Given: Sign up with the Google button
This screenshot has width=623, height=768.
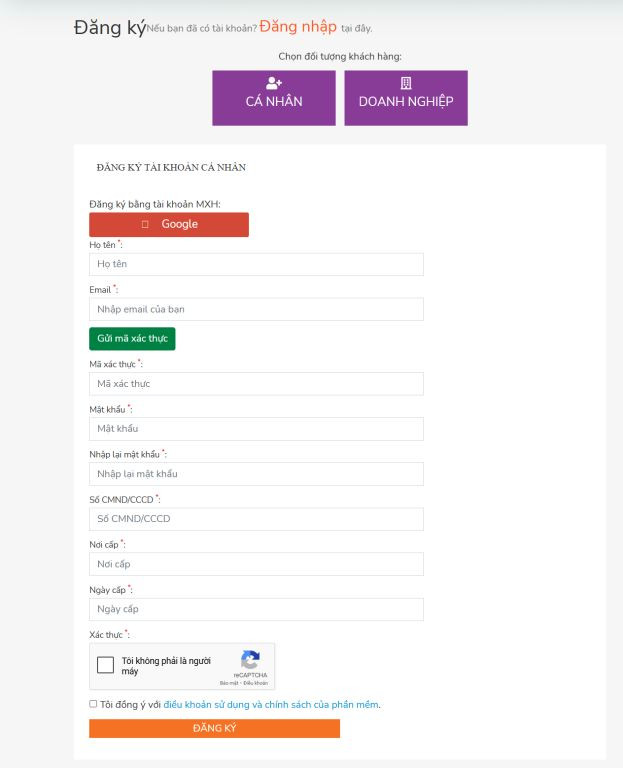Looking at the screenshot, I should (169, 225).
